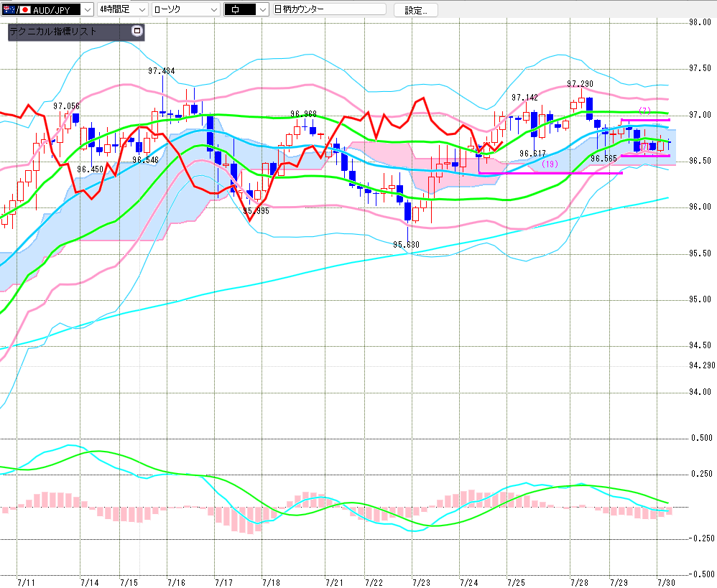Image resolution: width=717 pixels, height=588 pixels.
Task: Click the 95.680 low price label
Action: point(406,244)
